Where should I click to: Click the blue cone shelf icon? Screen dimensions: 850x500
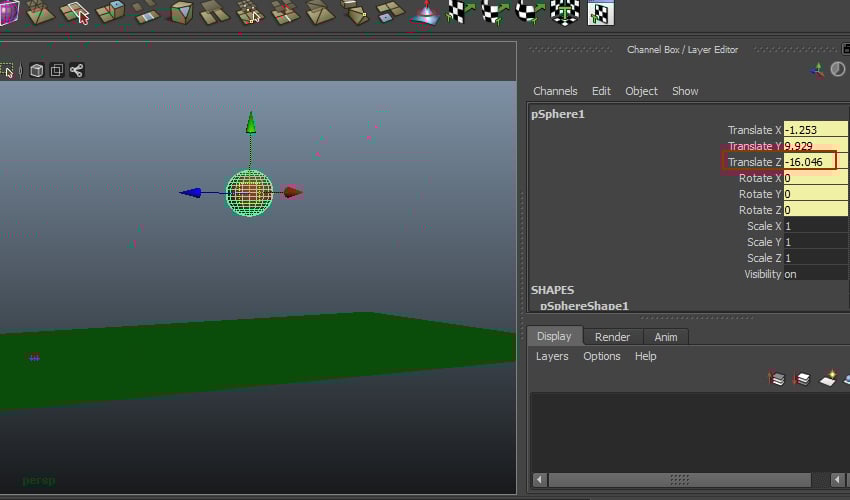pyautogui.click(x=424, y=13)
